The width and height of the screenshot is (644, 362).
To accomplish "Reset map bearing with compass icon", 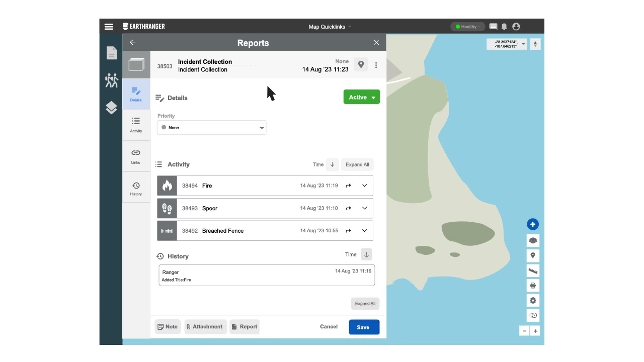I will point(535,44).
